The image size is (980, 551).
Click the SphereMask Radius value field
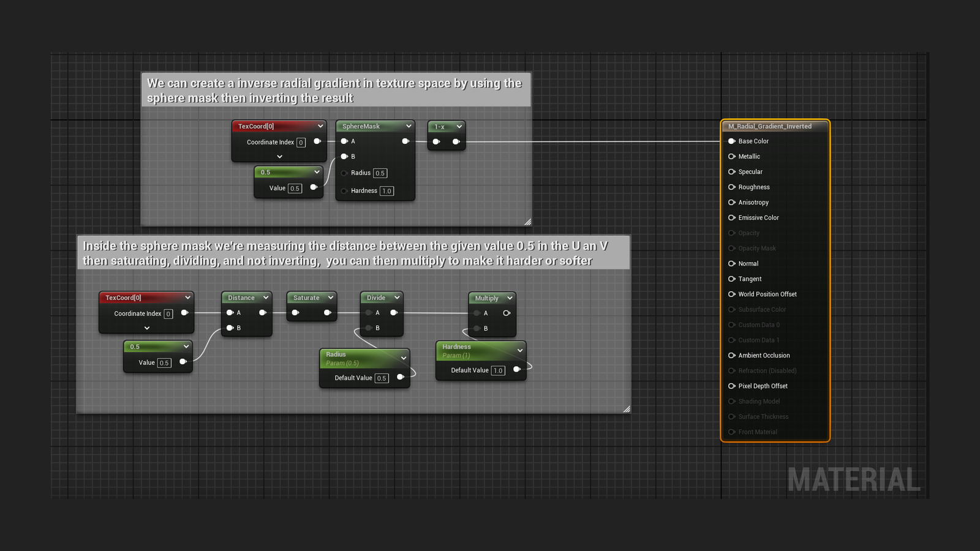tap(380, 173)
